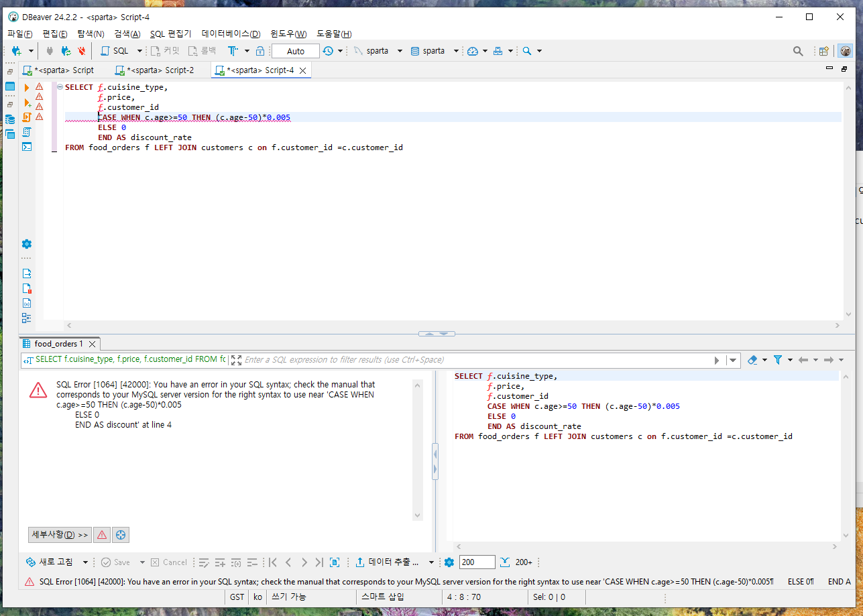This screenshot has width=863, height=616.
Task: Click the fetch size field showing 200
Action: click(477, 562)
